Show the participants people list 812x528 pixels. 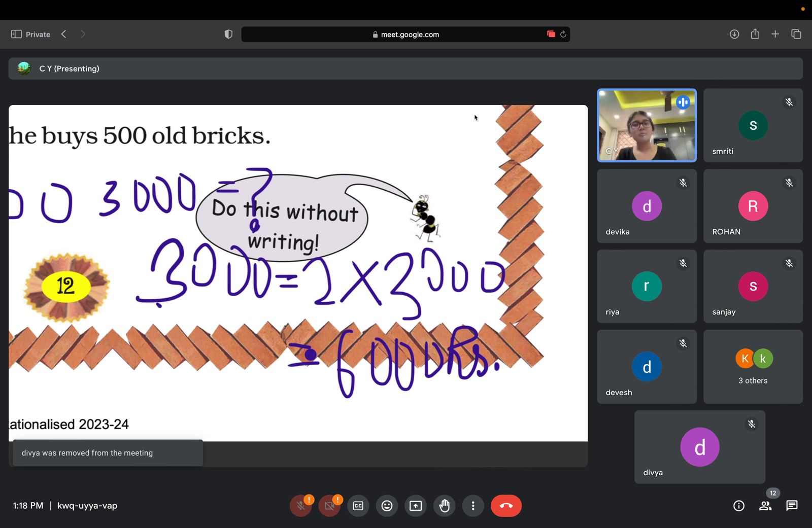pos(765,506)
